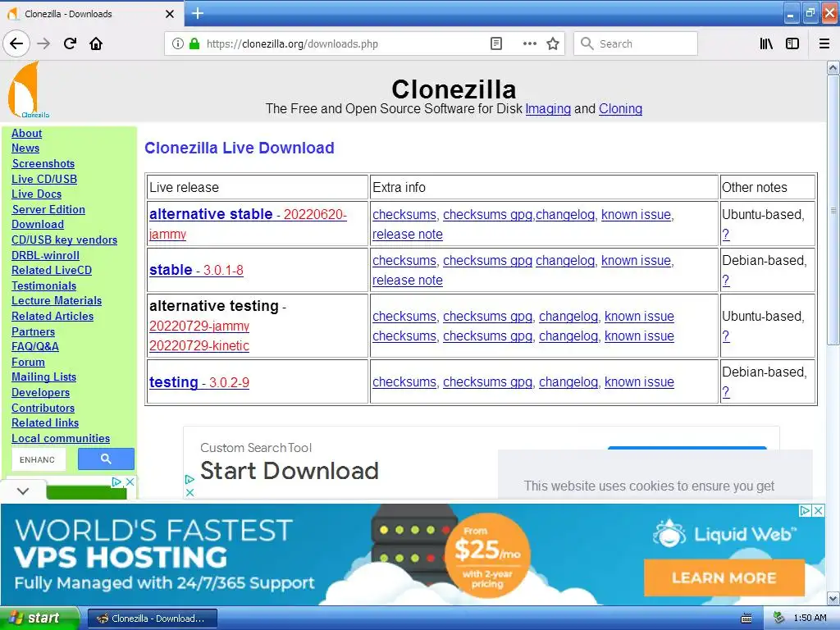This screenshot has height=630, width=840.
Task: Open the News sidebar link
Action: 25,148
